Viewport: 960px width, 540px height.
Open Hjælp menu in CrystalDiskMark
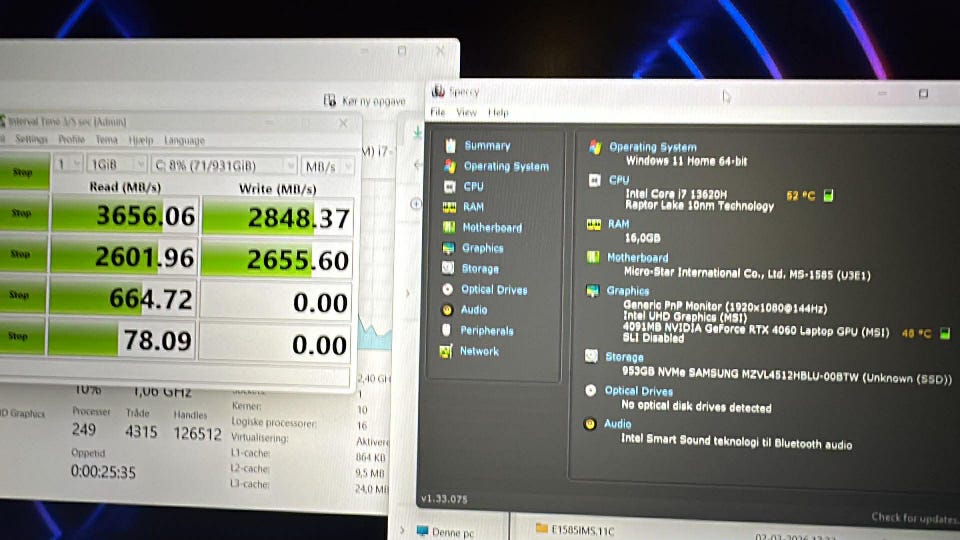[x=141, y=140]
